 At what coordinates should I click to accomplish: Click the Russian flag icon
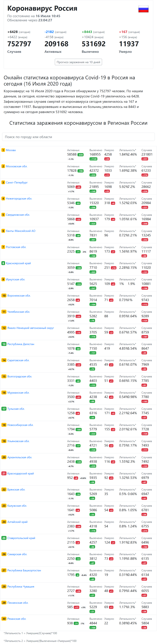[x=143, y=9]
